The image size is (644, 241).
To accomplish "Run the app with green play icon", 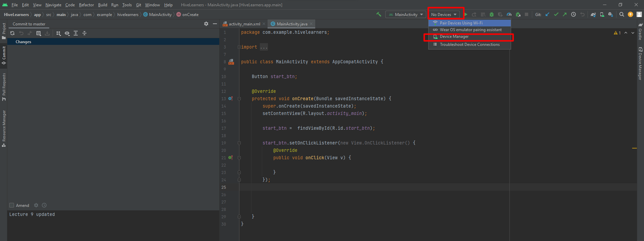I will point(466,15).
